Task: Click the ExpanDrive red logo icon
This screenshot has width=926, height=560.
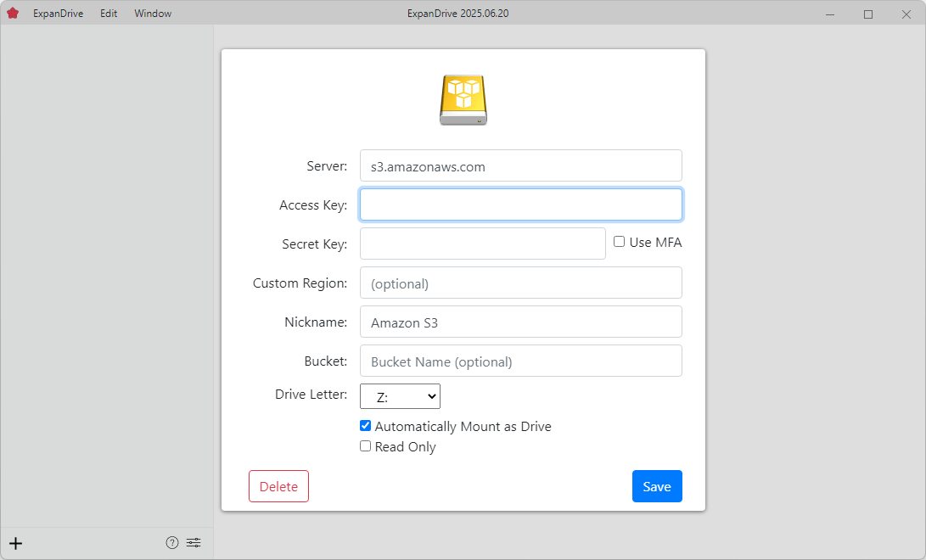Action: (x=13, y=13)
